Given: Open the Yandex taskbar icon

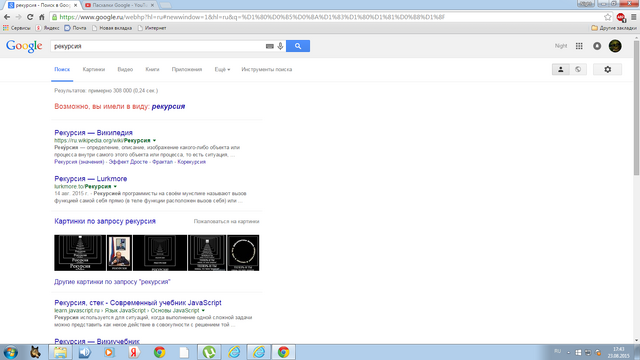Looking at the screenshot, I should coord(134,352).
